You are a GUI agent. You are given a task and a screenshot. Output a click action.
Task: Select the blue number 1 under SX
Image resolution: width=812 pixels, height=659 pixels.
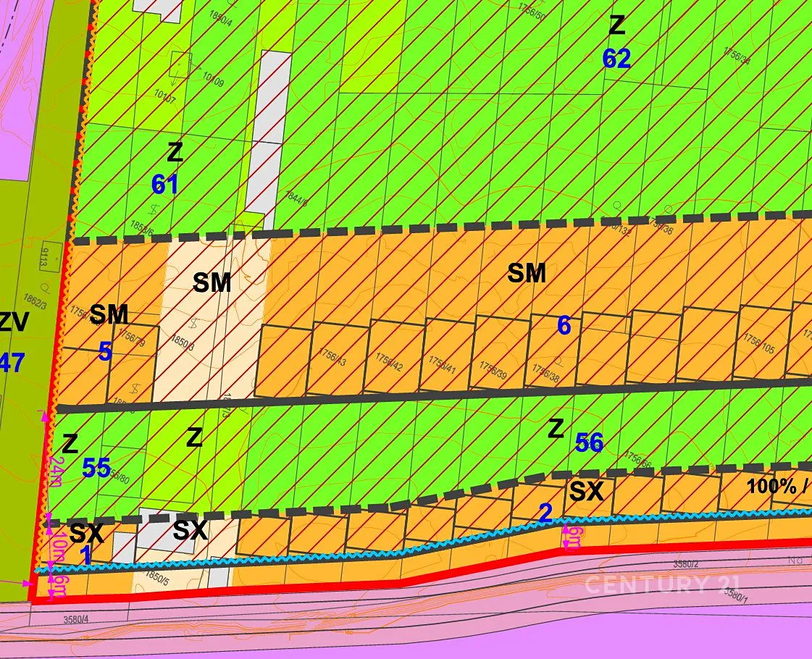[87, 556]
